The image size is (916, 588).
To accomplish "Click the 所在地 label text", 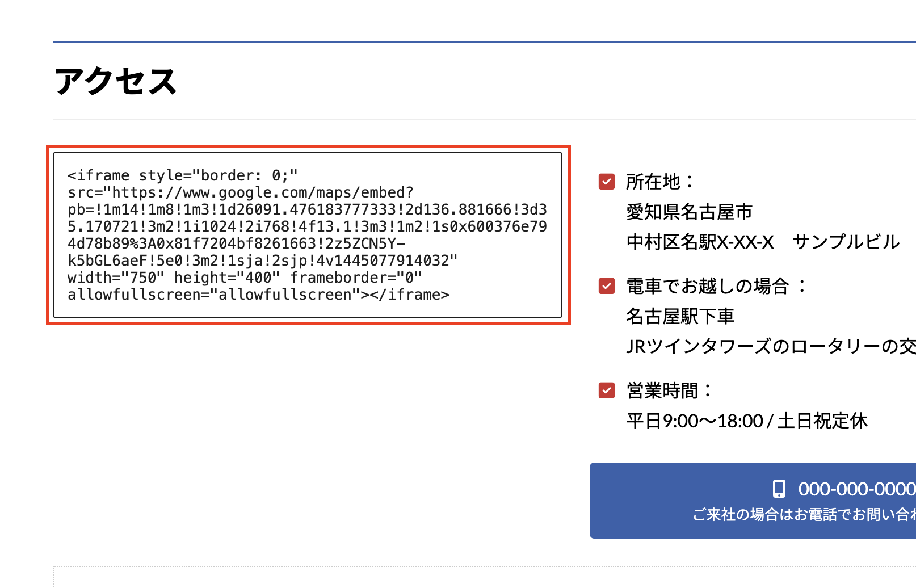I will (x=653, y=182).
